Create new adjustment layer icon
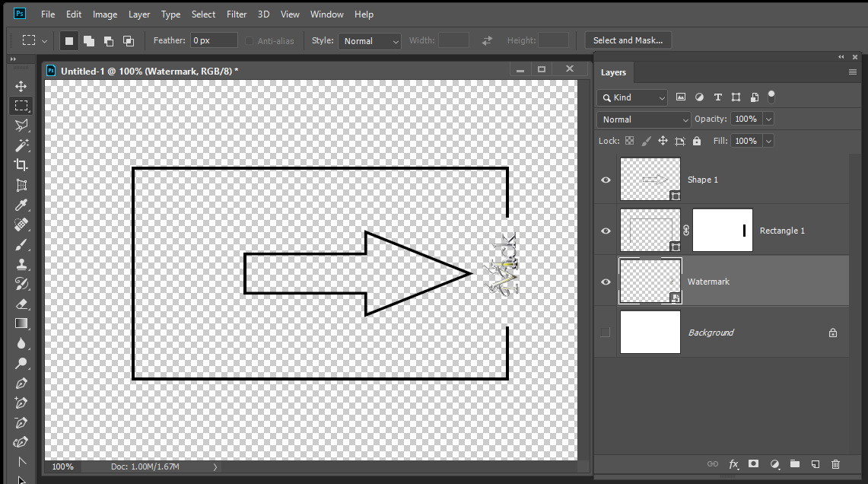 (775, 464)
